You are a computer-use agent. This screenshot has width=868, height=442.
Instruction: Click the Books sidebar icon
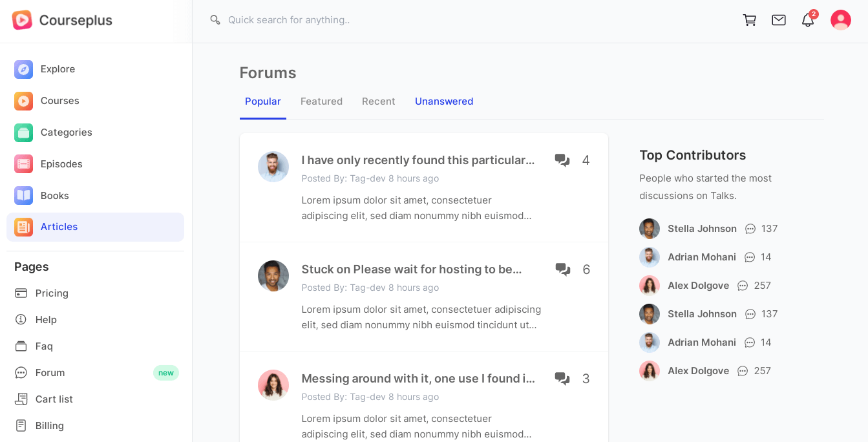coord(24,196)
